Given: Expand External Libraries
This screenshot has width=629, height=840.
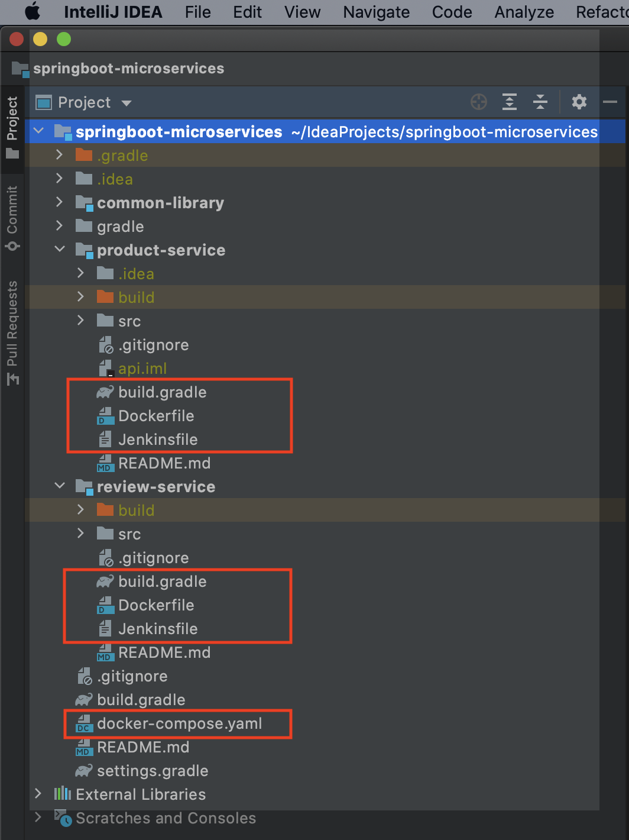Looking at the screenshot, I should (38, 794).
